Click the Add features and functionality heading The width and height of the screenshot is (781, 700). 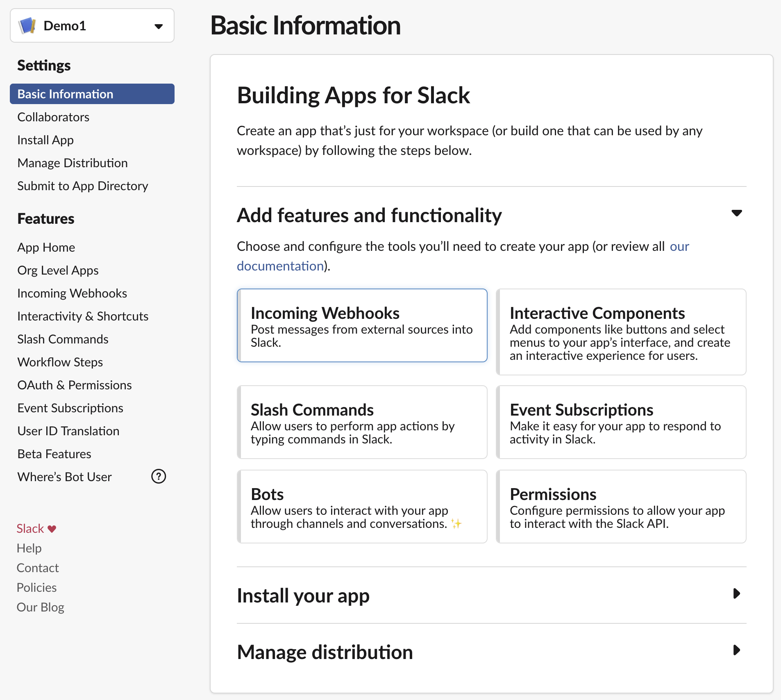369,216
